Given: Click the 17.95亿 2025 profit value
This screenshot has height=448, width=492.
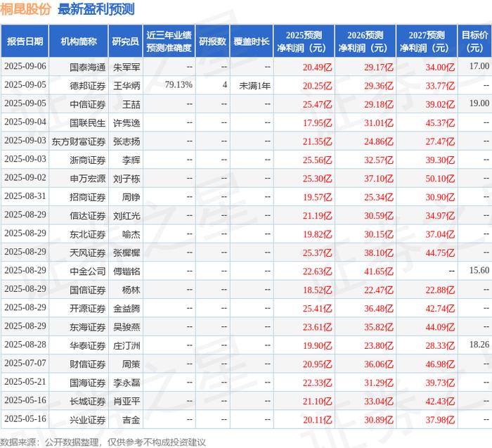Looking at the screenshot, I should pos(317,123).
